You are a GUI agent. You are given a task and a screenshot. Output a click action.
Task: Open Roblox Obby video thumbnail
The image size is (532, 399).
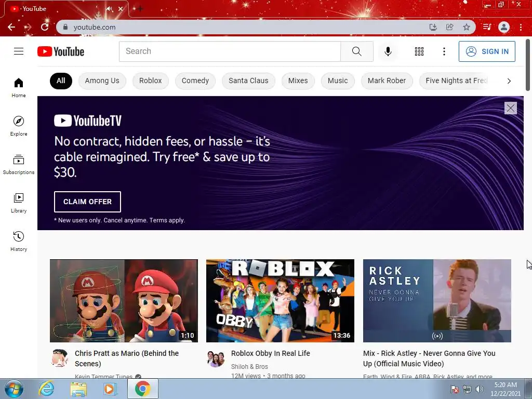tap(280, 301)
